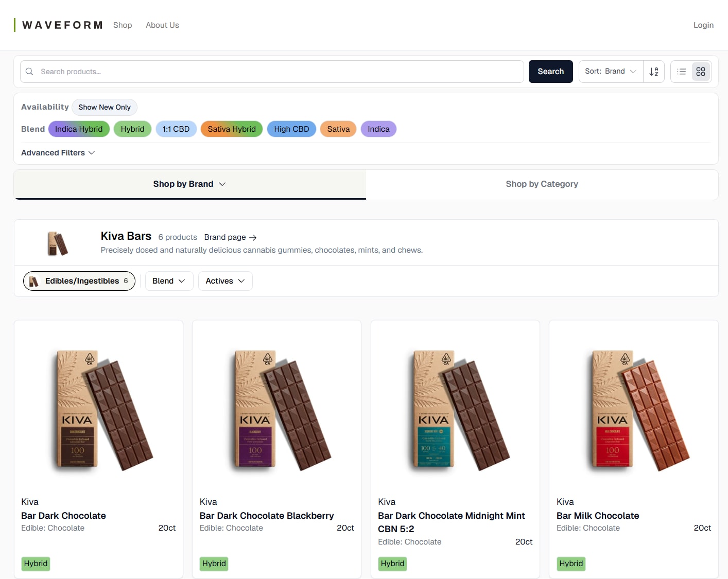
Task: Open the Actives dropdown
Action: tap(225, 281)
